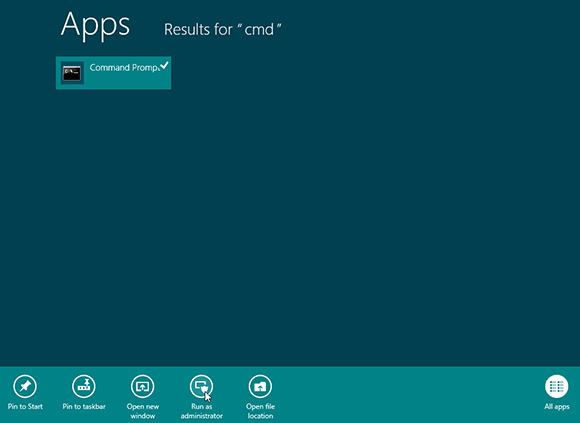Open the All apps grid icon

(x=557, y=386)
